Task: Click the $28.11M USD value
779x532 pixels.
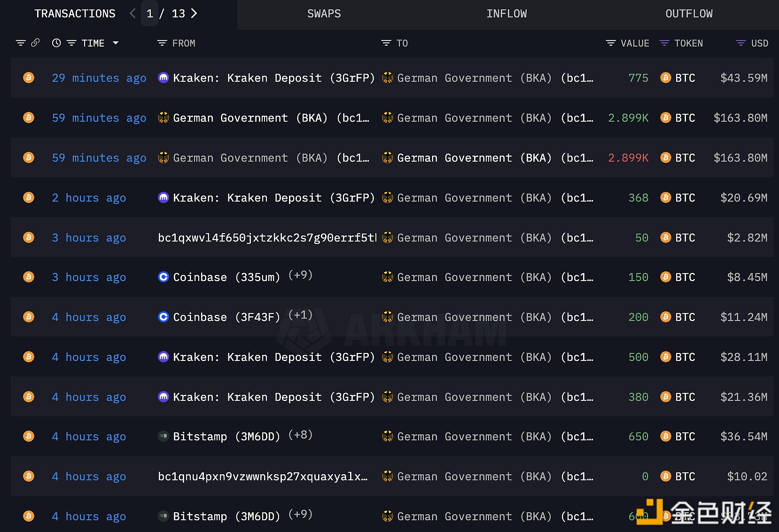Action: [744, 357]
